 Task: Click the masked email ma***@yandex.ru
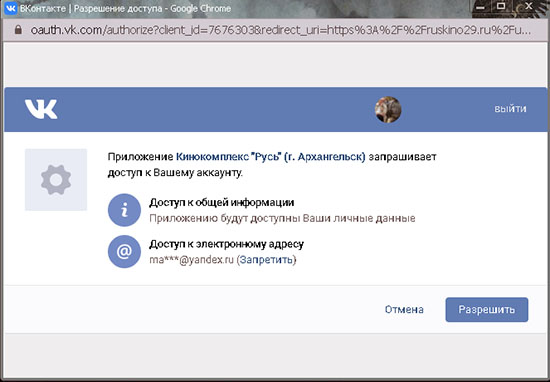tap(192, 260)
